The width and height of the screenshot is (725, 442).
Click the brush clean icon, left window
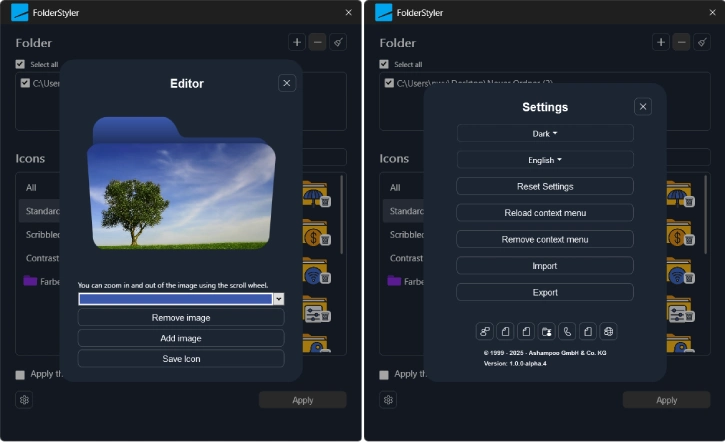(x=338, y=43)
